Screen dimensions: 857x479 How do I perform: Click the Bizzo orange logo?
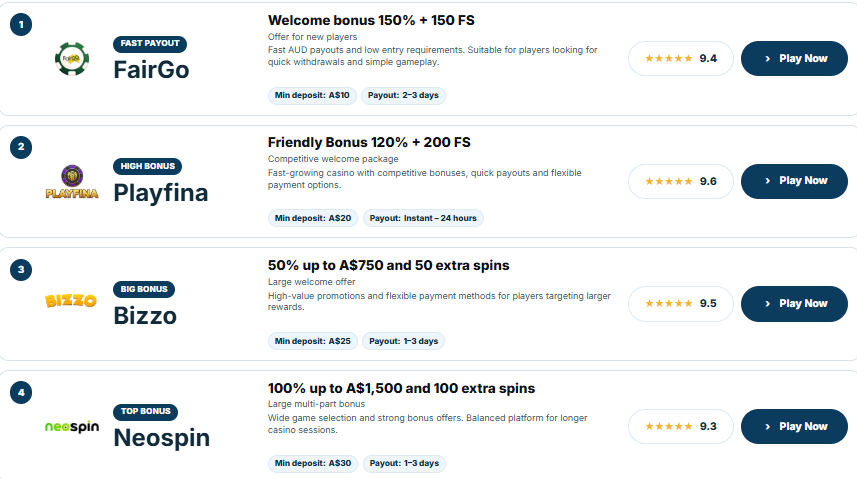tap(71, 301)
